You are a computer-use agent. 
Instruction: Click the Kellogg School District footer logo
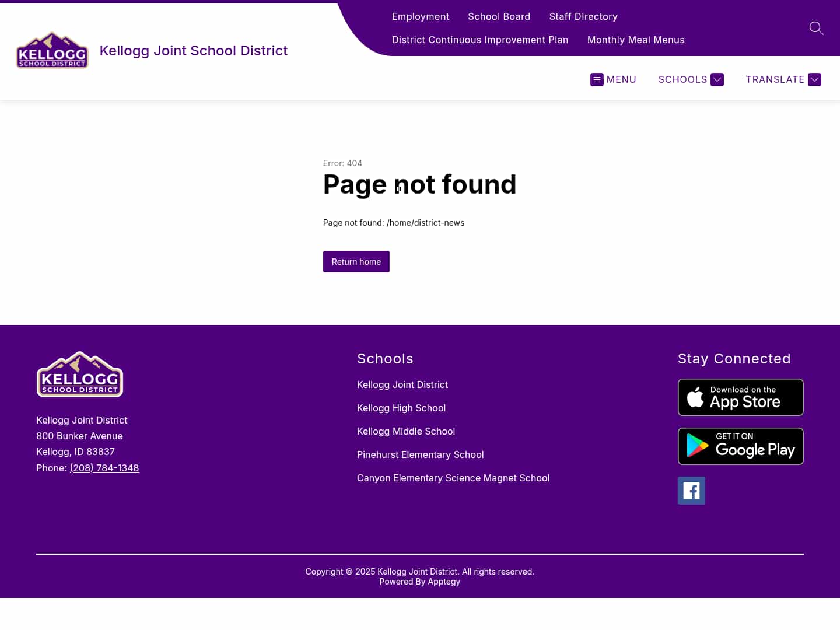click(x=79, y=374)
